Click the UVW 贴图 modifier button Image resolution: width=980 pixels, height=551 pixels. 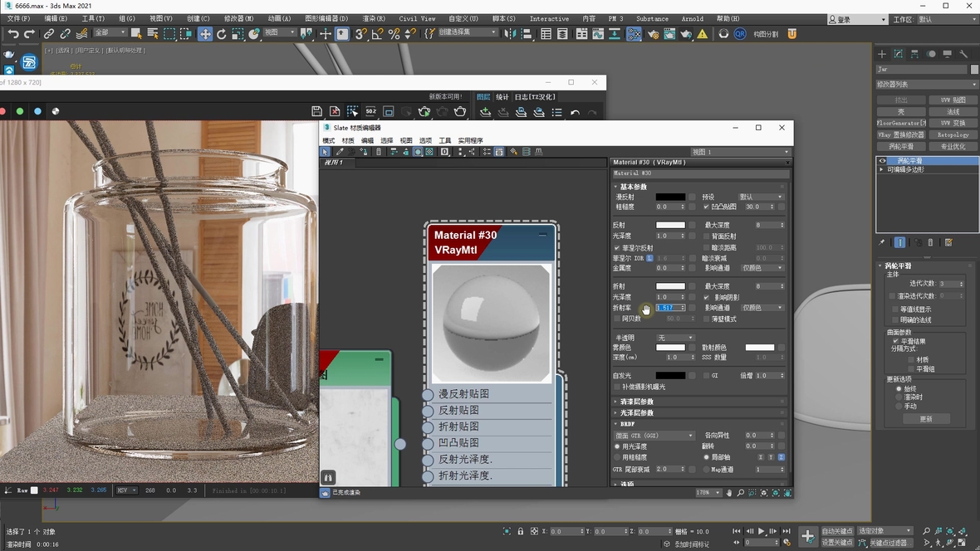pyautogui.click(x=953, y=100)
